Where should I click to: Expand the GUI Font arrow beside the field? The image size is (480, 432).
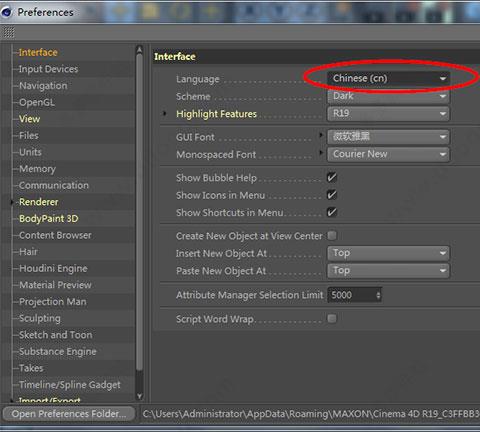[x=321, y=135]
